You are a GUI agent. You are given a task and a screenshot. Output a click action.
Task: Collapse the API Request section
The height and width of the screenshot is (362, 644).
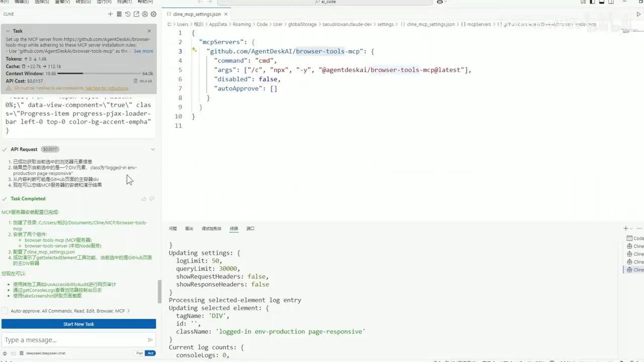click(152, 149)
